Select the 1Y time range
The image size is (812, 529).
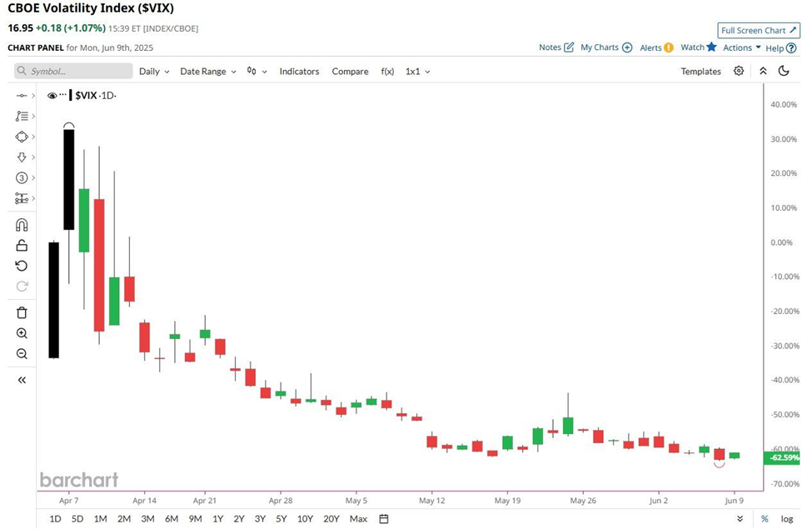[218, 519]
